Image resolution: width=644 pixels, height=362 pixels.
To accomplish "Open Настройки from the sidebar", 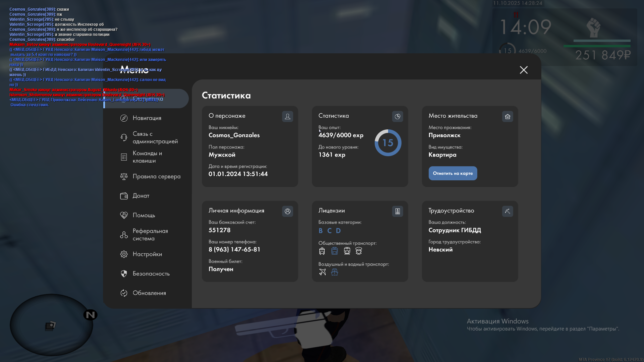I will (x=147, y=254).
